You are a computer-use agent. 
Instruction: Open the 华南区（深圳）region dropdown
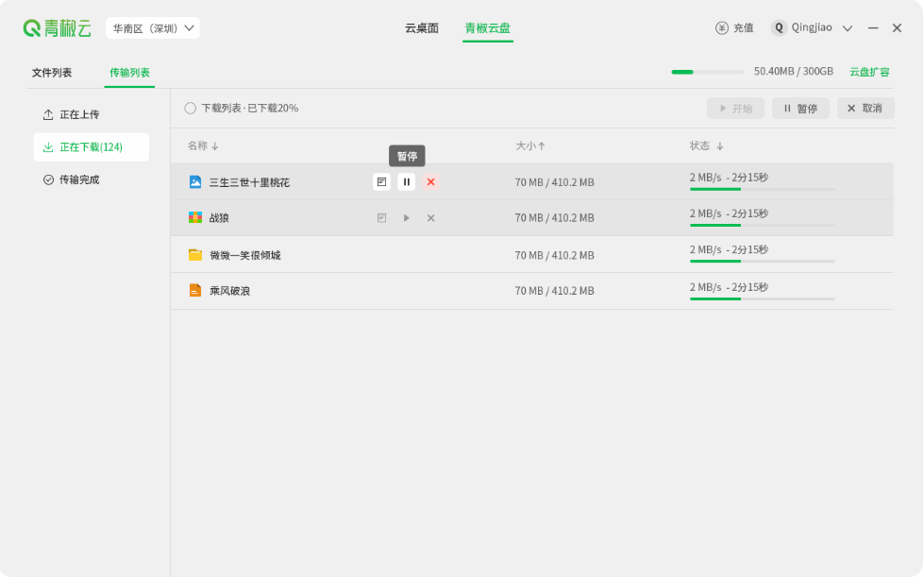[152, 27]
